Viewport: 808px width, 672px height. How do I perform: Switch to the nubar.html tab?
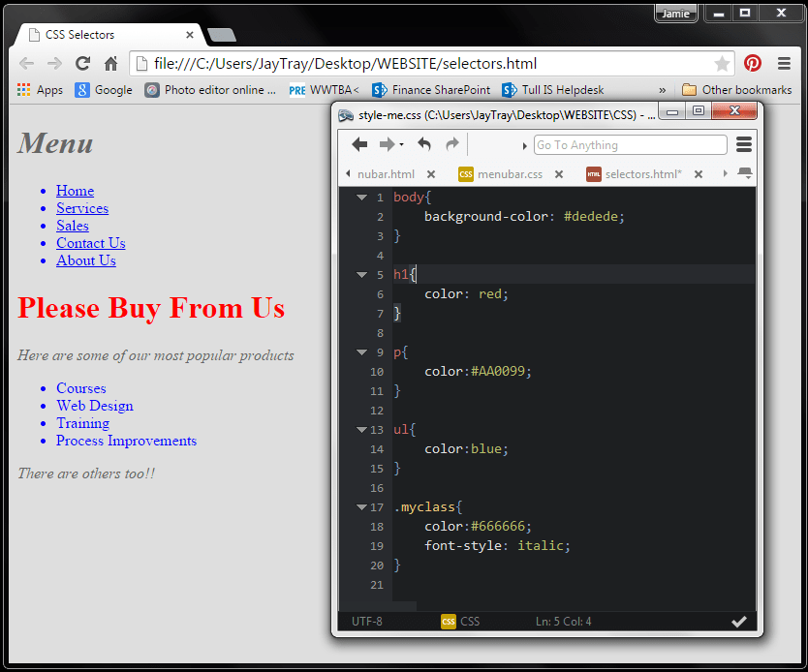coord(388,173)
